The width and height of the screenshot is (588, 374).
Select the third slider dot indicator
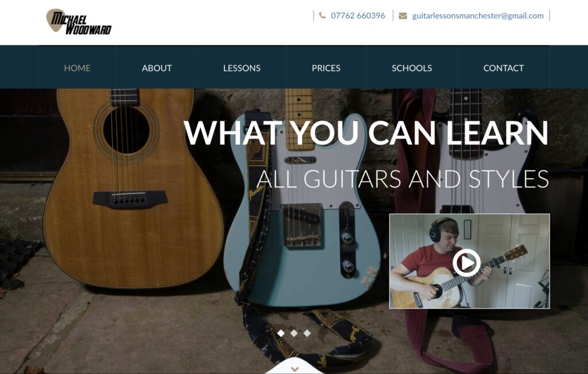(307, 333)
